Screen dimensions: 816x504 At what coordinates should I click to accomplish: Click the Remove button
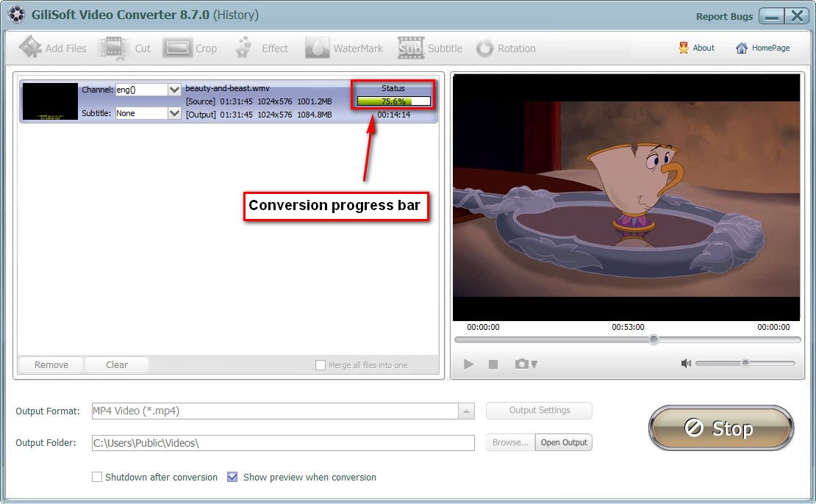51,364
